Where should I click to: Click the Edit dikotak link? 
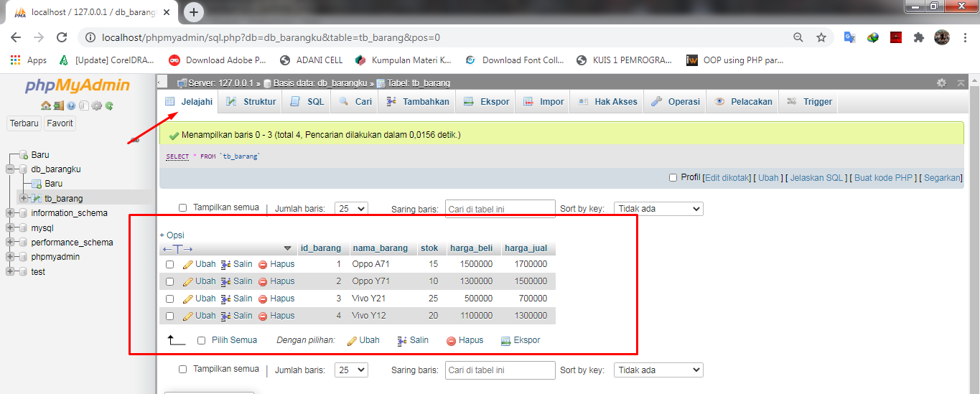tap(727, 178)
